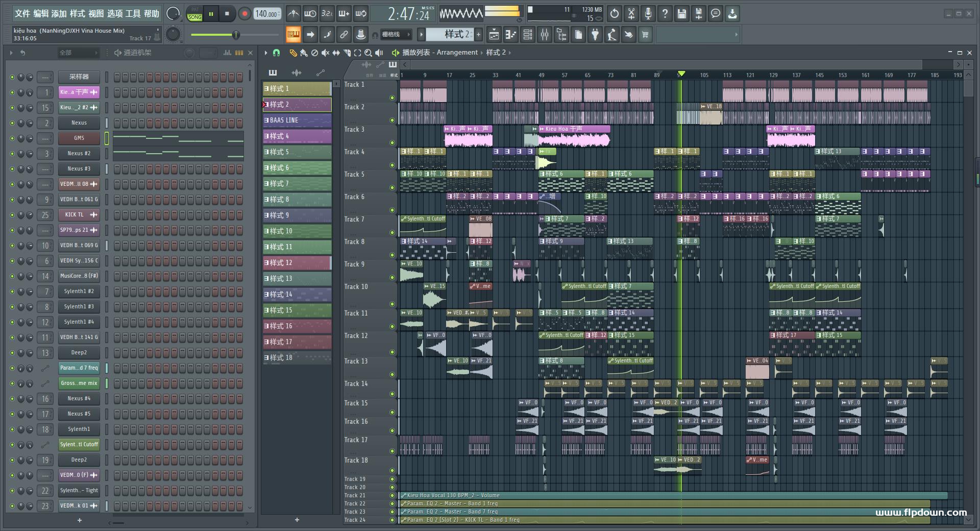
Task: Select the playlist slice tool
Action: click(x=347, y=53)
